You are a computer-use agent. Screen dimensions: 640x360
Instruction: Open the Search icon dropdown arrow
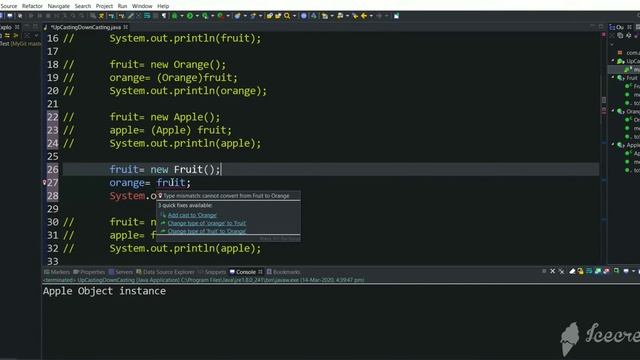click(294, 16)
